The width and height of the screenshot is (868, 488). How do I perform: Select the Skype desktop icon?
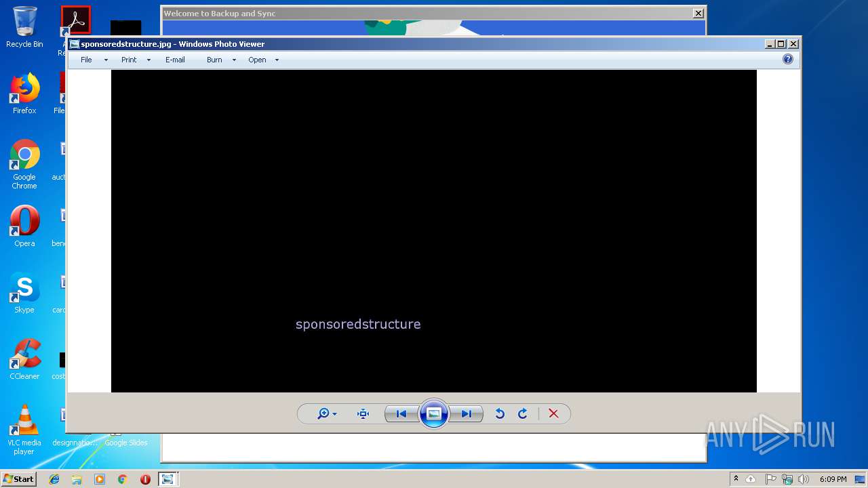(24, 293)
